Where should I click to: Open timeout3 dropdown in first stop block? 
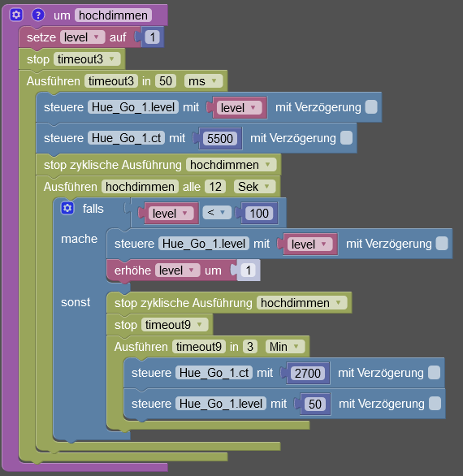[87, 59]
